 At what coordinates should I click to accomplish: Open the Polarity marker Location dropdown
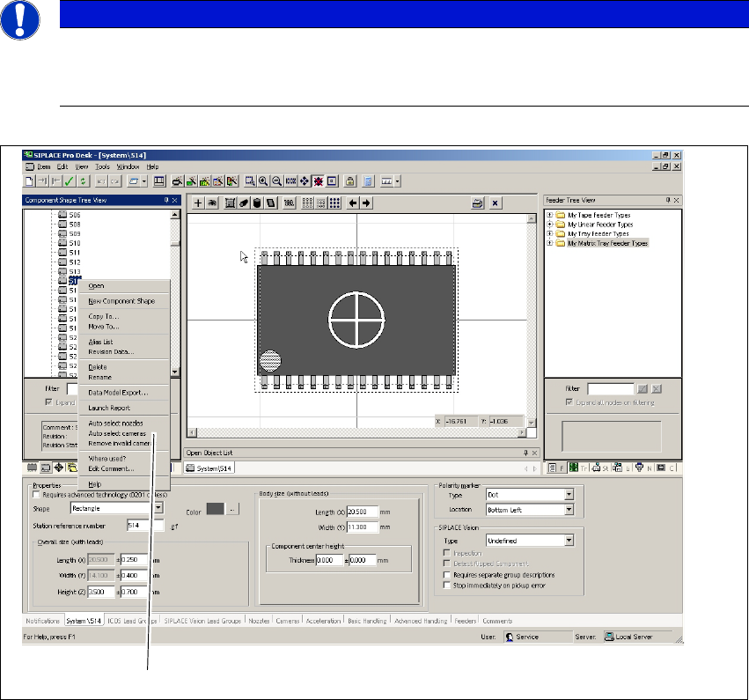569,510
